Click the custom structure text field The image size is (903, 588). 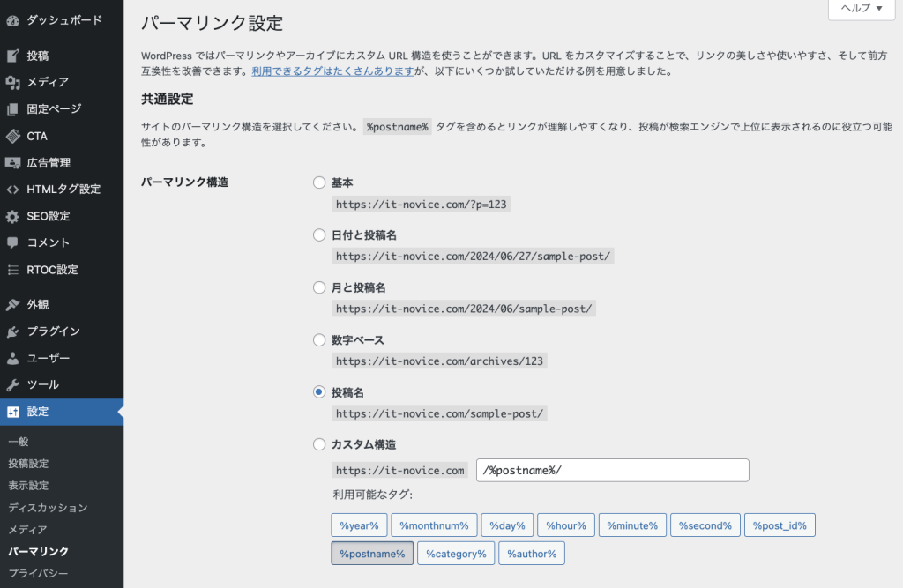pos(612,471)
